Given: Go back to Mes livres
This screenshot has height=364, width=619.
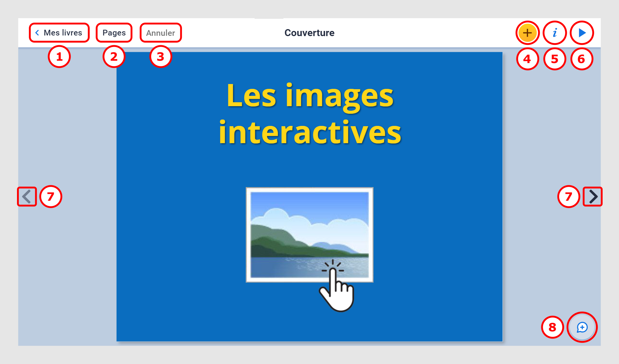Looking at the screenshot, I should (x=59, y=33).
